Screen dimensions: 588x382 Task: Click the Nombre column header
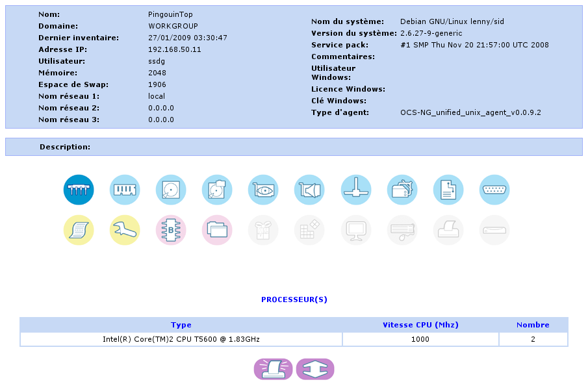tap(533, 325)
